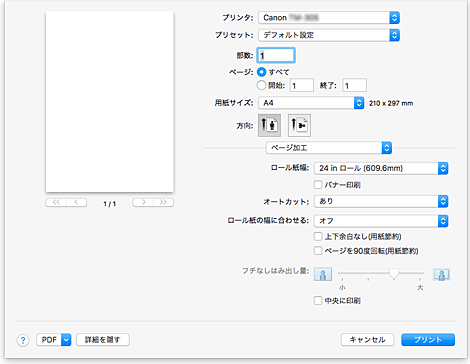
Task: Click the フチなしはみ出し量 slider handle
Action: pyautogui.click(x=394, y=274)
